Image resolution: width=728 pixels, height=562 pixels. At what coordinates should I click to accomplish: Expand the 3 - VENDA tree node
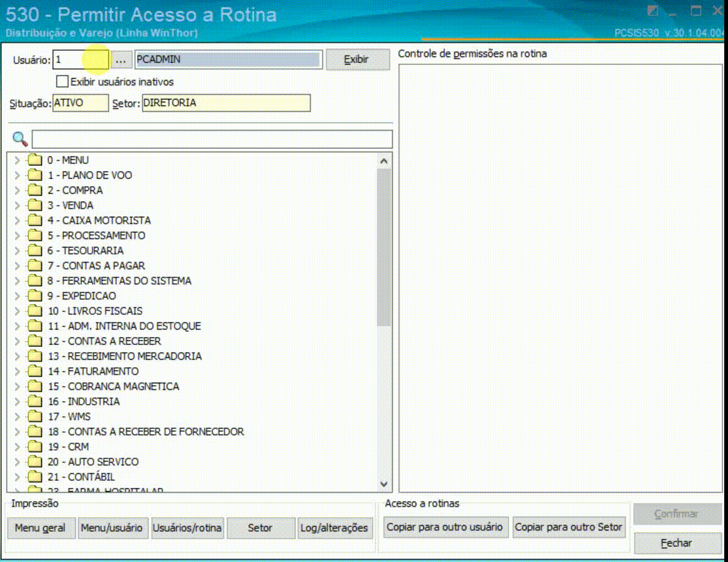pos(17,205)
